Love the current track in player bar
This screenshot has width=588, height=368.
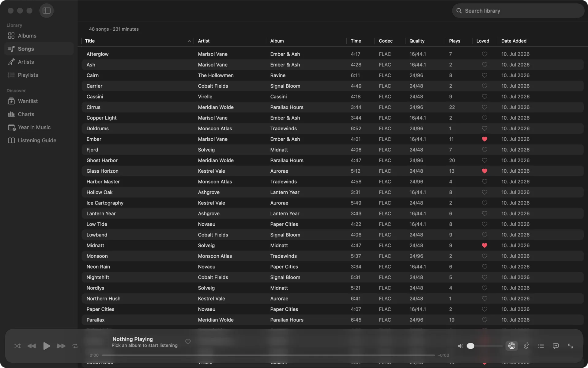coord(188,342)
